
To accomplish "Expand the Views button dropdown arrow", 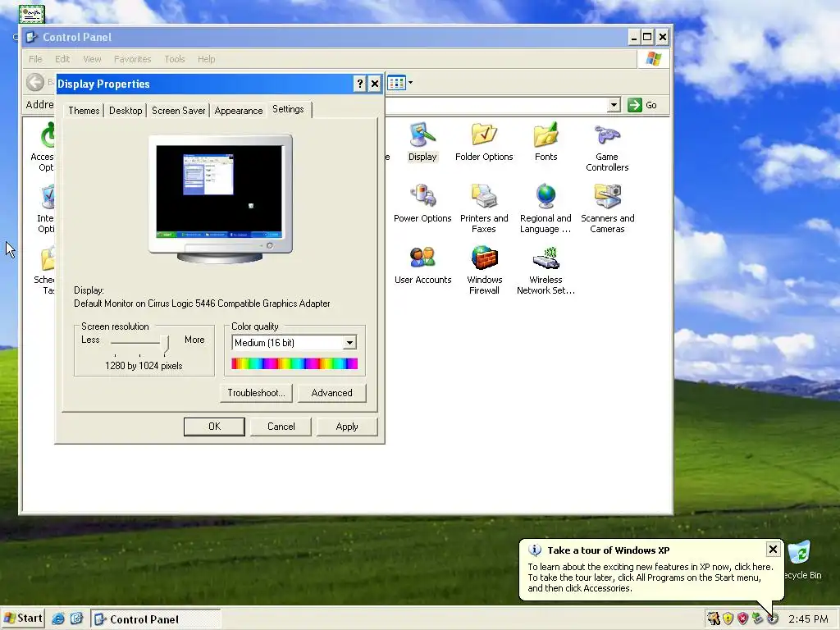I will (x=410, y=83).
